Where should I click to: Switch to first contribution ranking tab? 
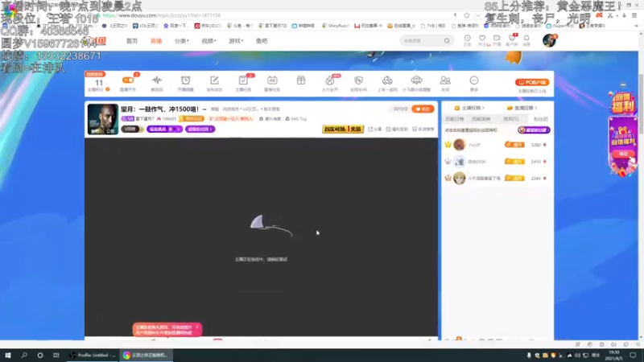tap(455, 119)
